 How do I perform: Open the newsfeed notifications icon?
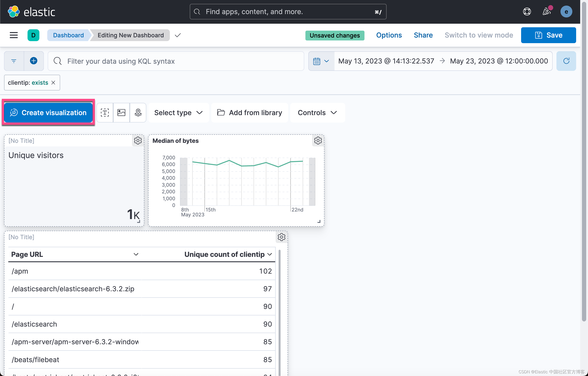click(546, 11)
